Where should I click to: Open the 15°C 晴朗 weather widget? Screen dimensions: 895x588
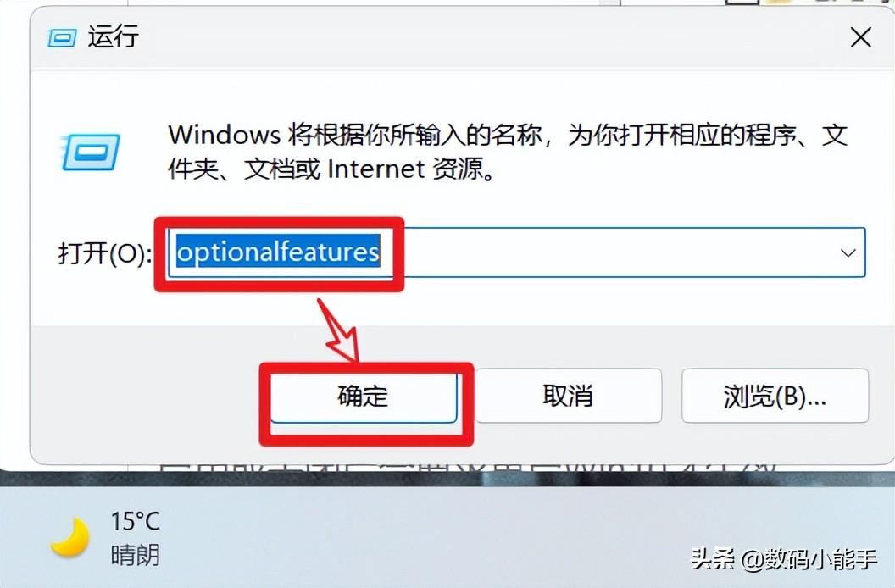click(106, 538)
